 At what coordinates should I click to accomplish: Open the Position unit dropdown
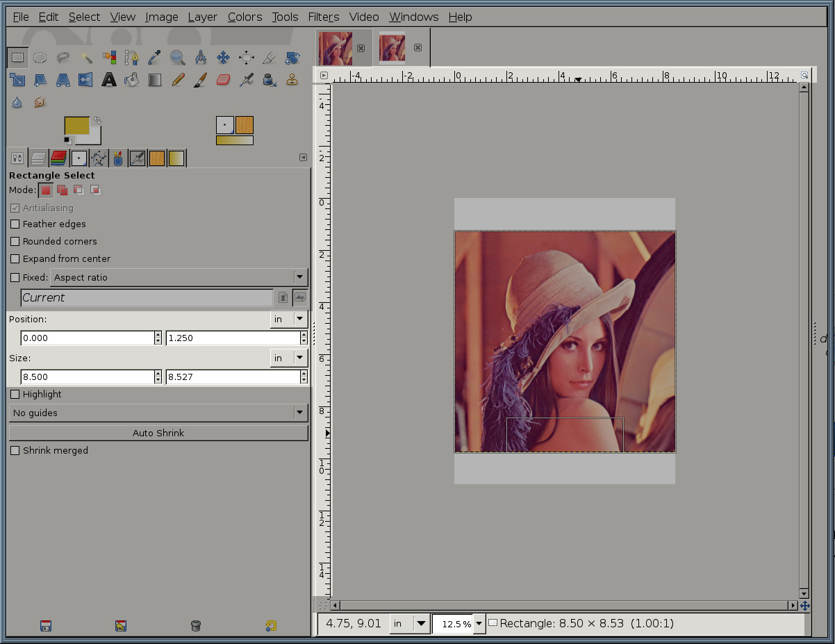pos(288,319)
